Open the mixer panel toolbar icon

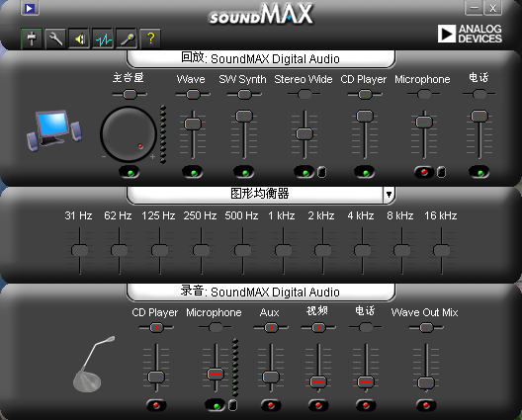point(32,39)
